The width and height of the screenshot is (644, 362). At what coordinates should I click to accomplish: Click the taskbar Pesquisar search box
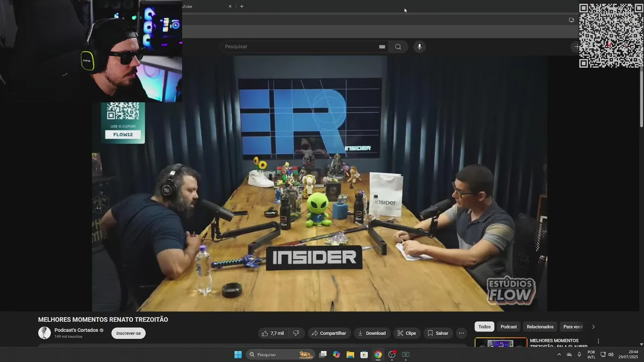coord(281,354)
